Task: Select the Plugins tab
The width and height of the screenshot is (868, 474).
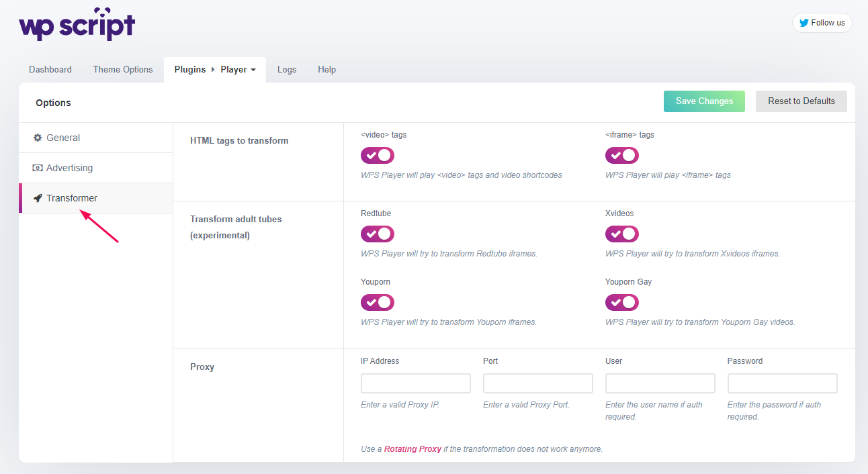Action: (x=190, y=70)
